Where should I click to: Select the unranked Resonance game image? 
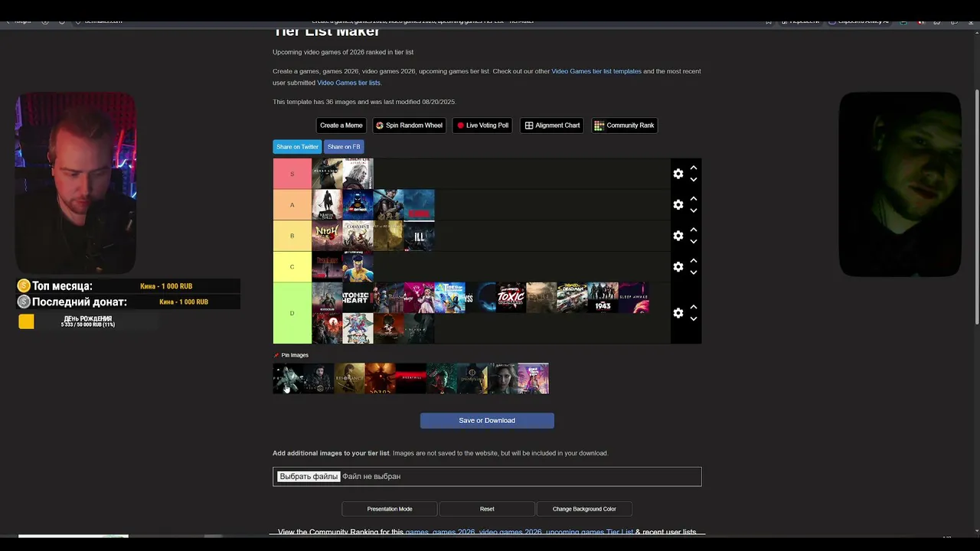tap(350, 378)
